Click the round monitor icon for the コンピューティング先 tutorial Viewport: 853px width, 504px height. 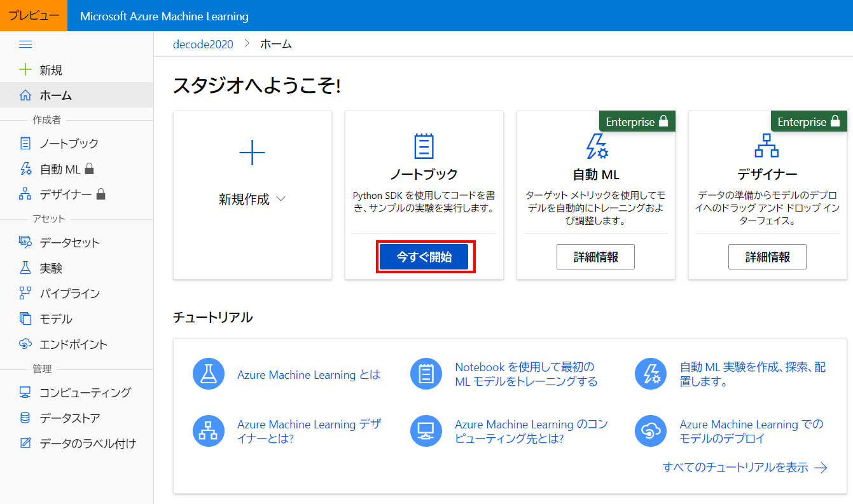[x=426, y=431]
